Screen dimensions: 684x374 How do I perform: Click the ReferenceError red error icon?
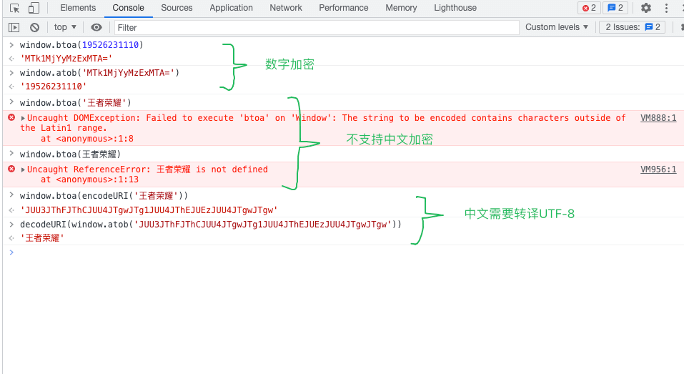coord(11,169)
